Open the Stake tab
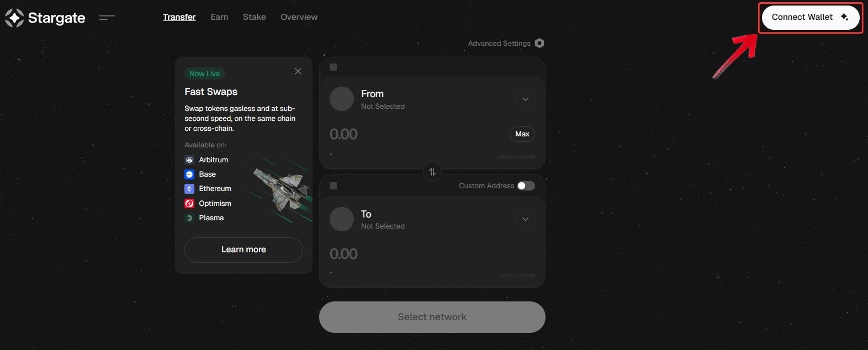 click(255, 17)
